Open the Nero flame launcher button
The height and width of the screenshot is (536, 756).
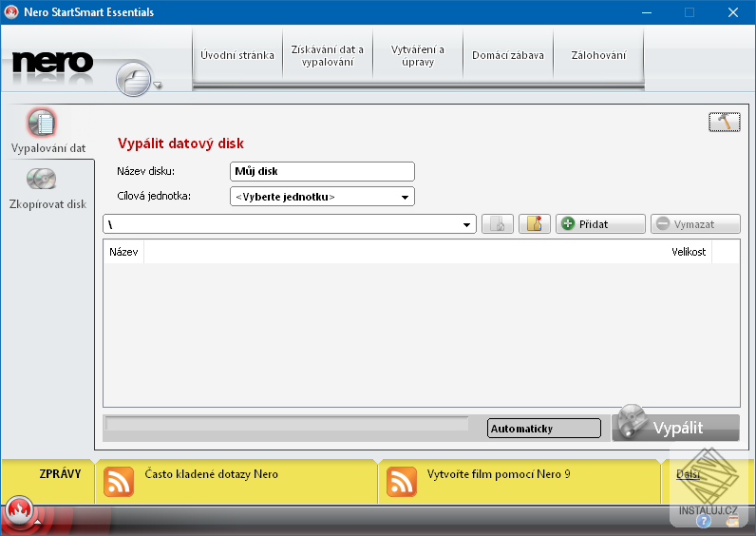coord(18,511)
